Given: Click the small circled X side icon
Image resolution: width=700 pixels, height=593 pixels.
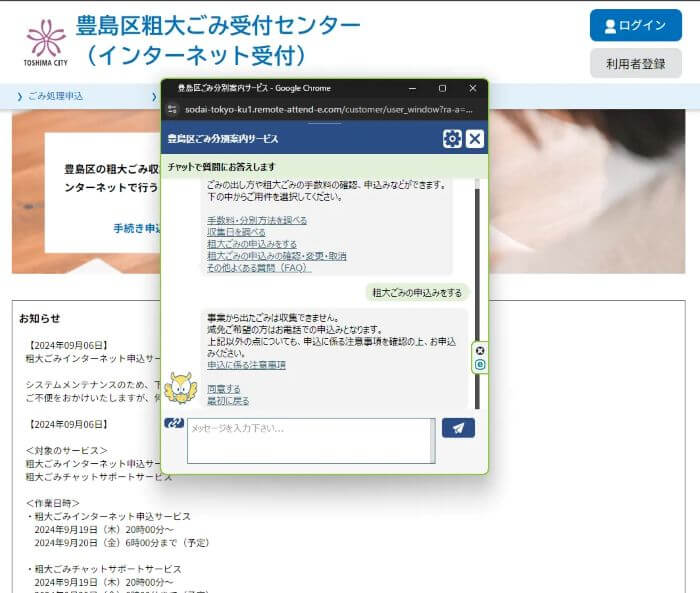Looking at the screenshot, I should 480,351.
